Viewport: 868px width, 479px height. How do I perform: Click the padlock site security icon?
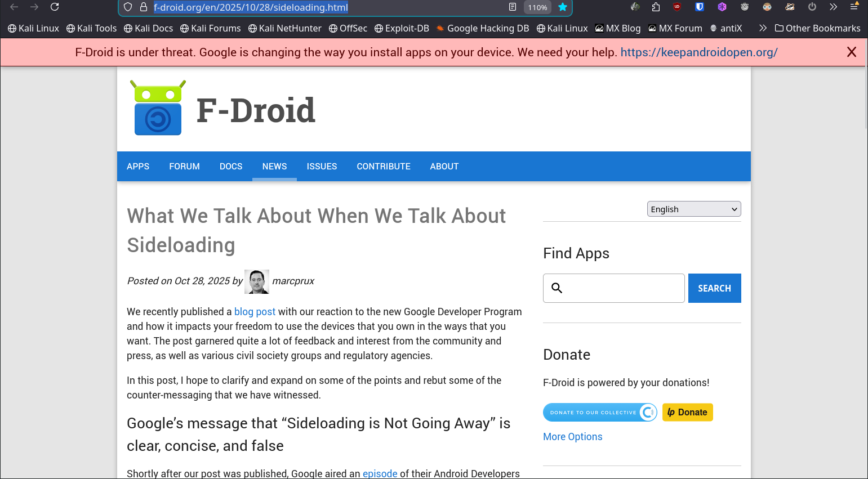143,7
